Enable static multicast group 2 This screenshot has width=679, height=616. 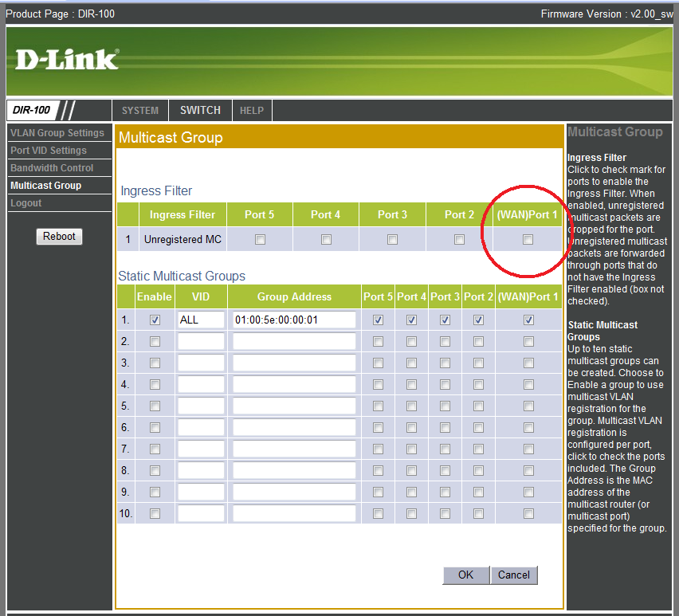coord(155,341)
